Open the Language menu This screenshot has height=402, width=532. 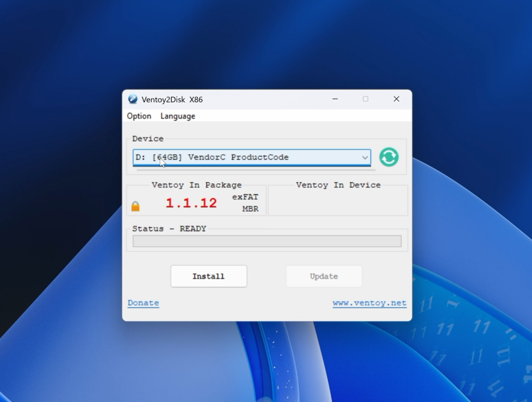(x=178, y=116)
